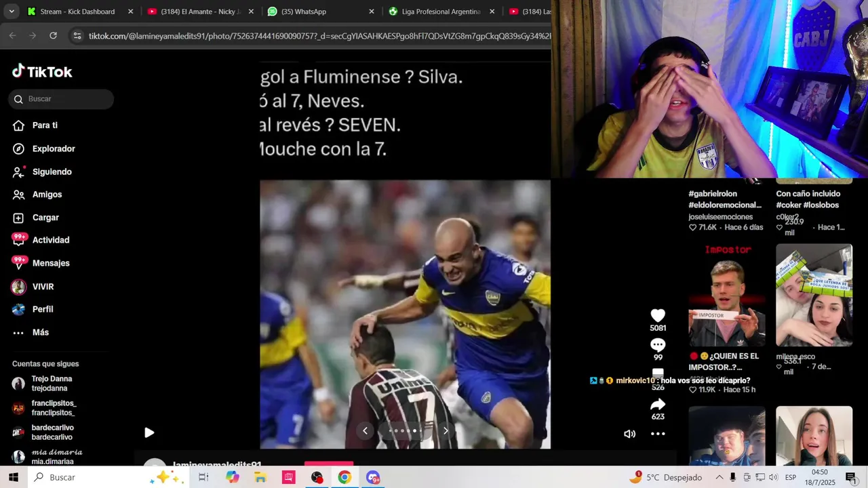Open the Actividad notifications
Viewport: 868px width, 488px height.
click(41, 240)
